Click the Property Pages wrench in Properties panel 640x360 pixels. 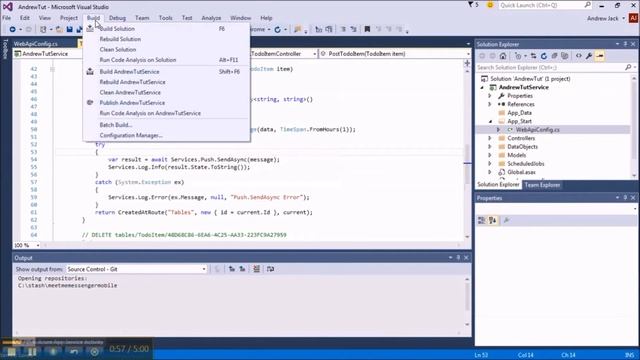tap(507, 220)
